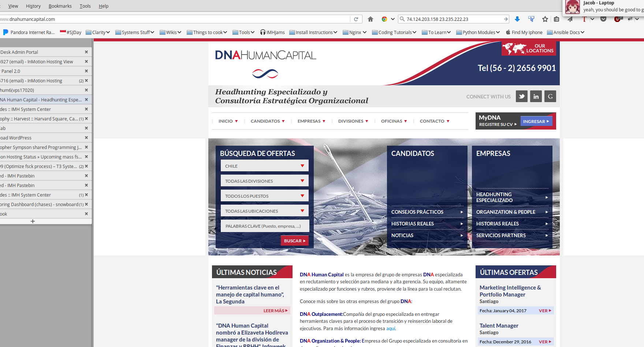
Task: Open DNA's Twitter page icon
Action: 522,96
